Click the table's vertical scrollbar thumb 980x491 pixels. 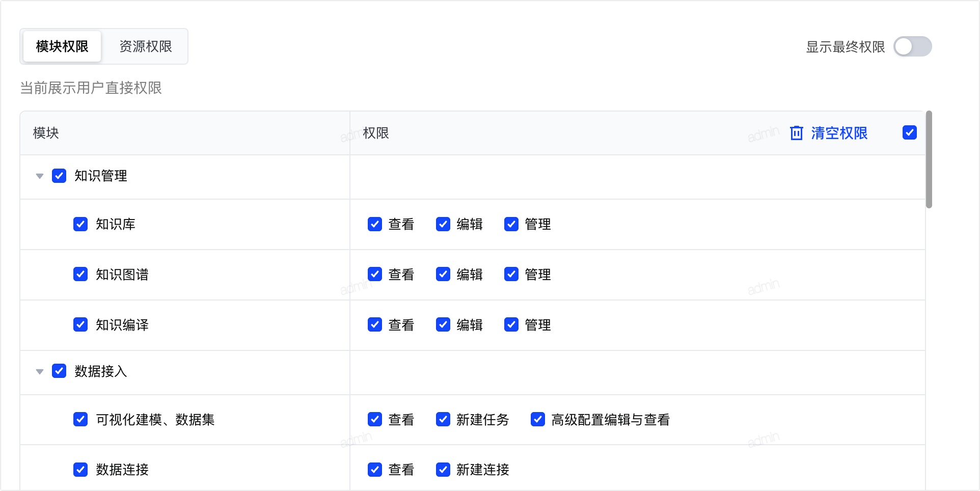(929, 159)
